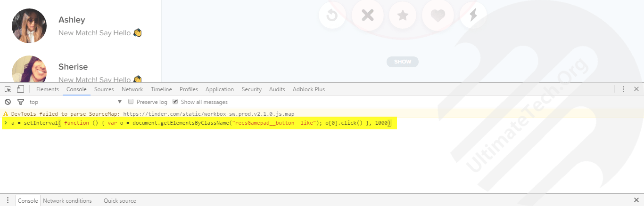Click the Super Like star button
The height and width of the screenshot is (206, 644).
(x=403, y=16)
